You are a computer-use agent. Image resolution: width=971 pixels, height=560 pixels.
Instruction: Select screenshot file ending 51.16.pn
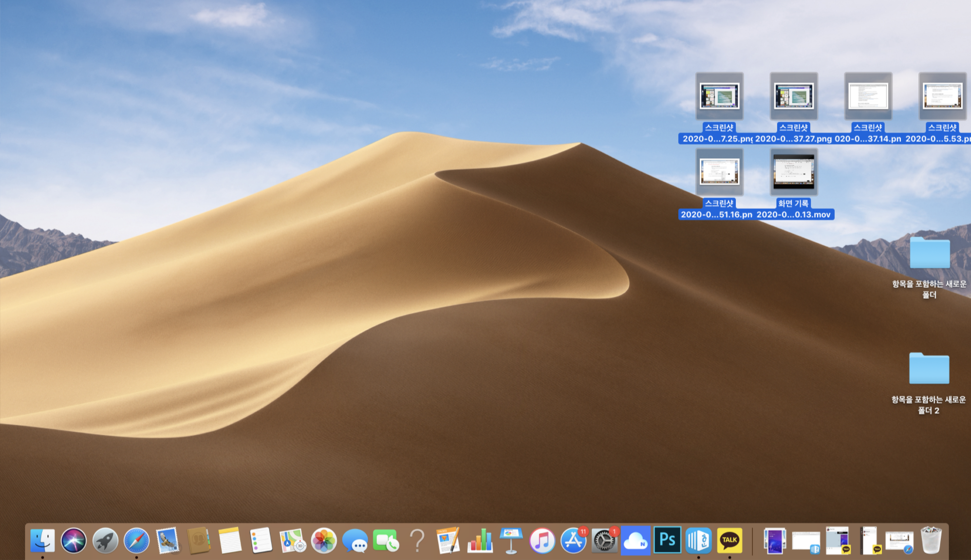pyautogui.click(x=719, y=172)
